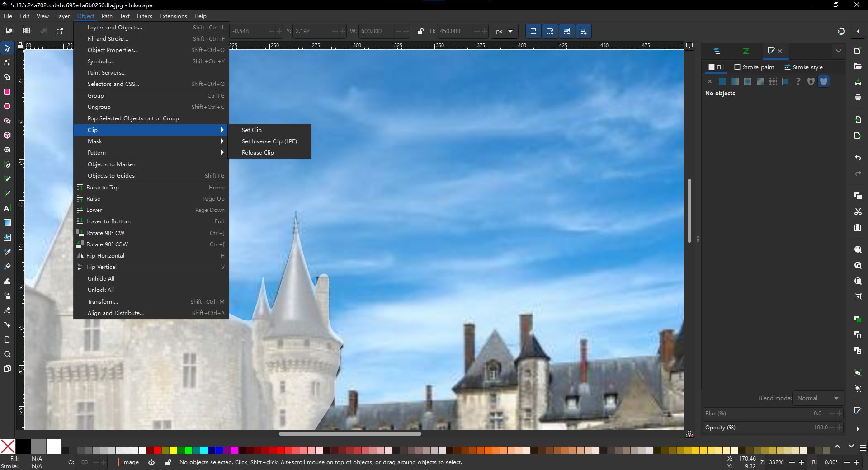868x470 pixels.
Task: Select the Bezier pen tool
Action: [7, 165]
